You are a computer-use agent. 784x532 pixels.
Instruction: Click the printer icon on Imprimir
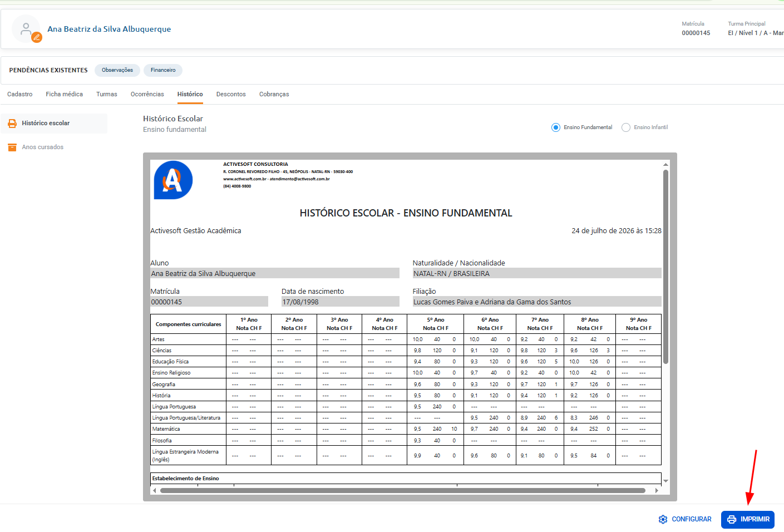[x=732, y=519]
